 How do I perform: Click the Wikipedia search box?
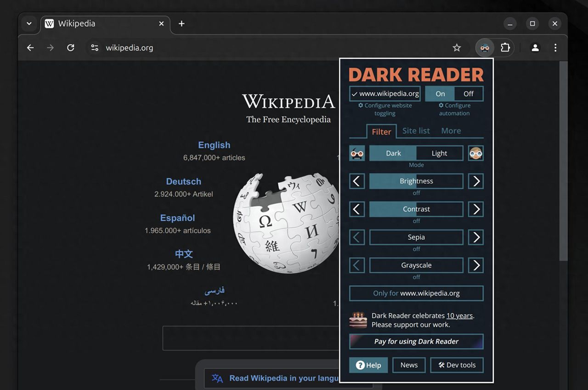[251, 338]
